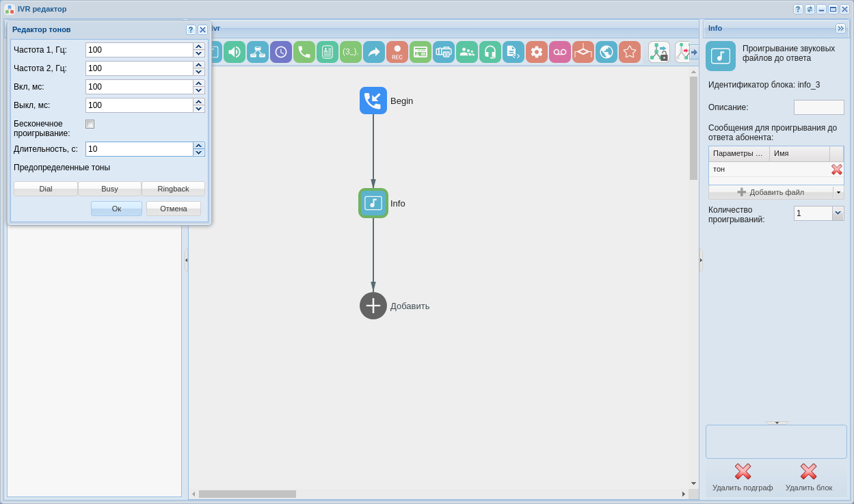Image resolution: width=854 pixels, height=504 pixels.
Task: Select the gear settings block icon
Action: tap(537, 52)
